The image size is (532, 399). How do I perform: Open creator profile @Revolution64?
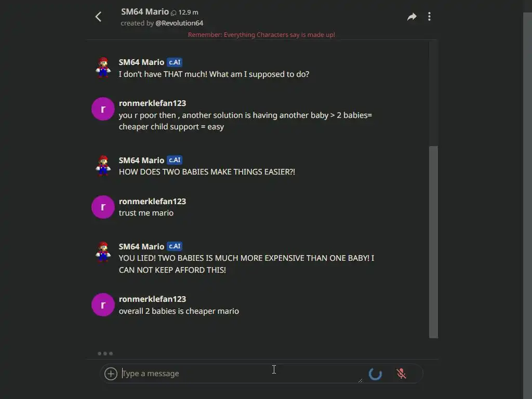179,23
